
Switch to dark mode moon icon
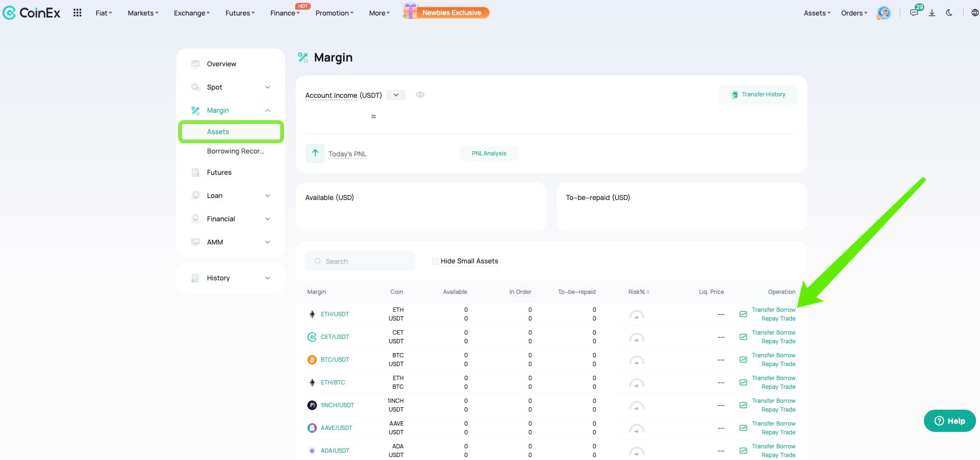click(949, 13)
